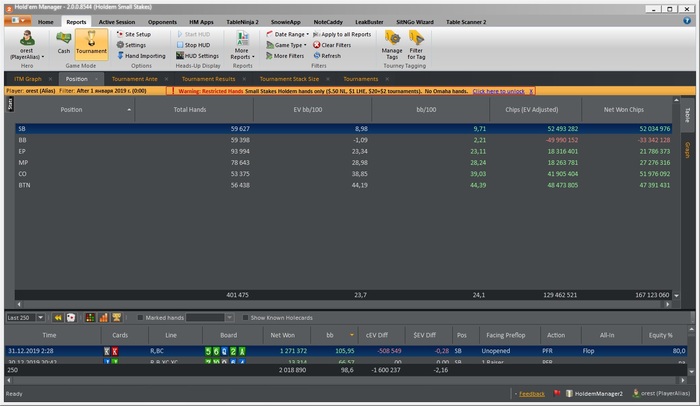Open the Settings option
700x406 pixels.
coord(131,45)
